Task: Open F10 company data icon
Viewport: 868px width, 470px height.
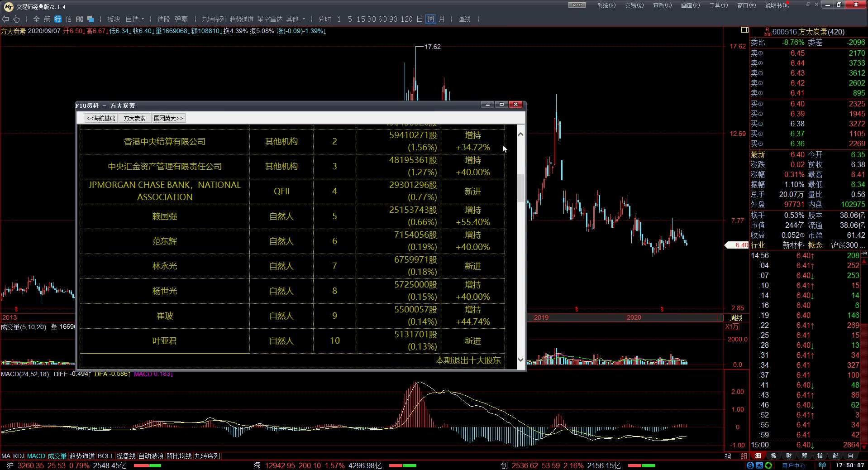Action: coord(80,19)
